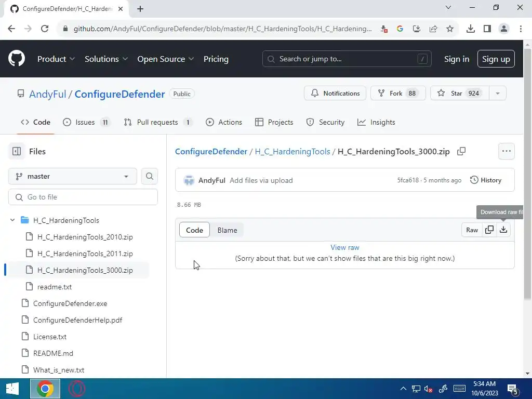The width and height of the screenshot is (532, 399).
Task: Collapse the H_C_HardeningTools folder chevron
Action: point(12,220)
